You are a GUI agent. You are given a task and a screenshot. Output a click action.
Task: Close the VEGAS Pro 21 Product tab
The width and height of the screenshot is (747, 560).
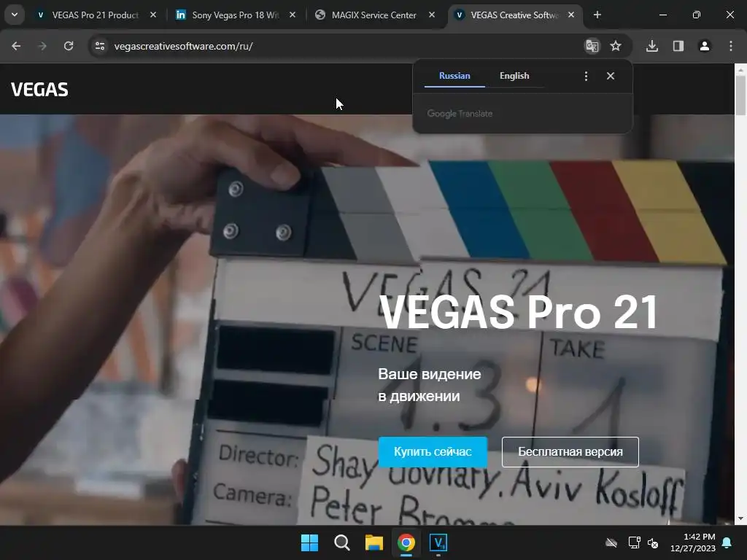pos(153,15)
